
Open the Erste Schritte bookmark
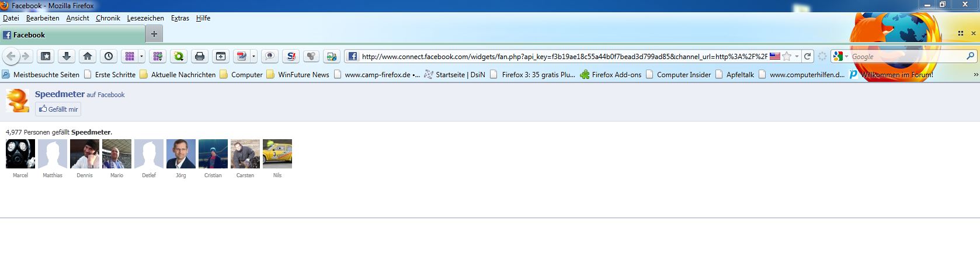pyautogui.click(x=110, y=74)
